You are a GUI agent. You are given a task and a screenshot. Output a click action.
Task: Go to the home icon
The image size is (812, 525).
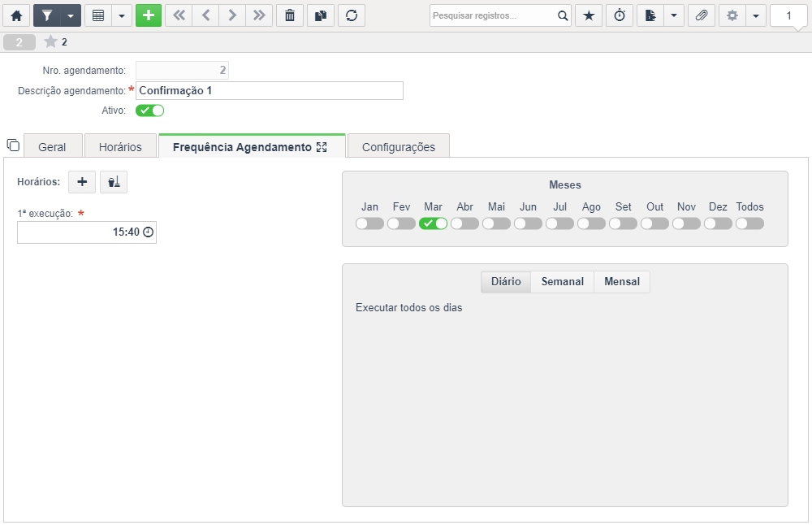click(x=16, y=15)
